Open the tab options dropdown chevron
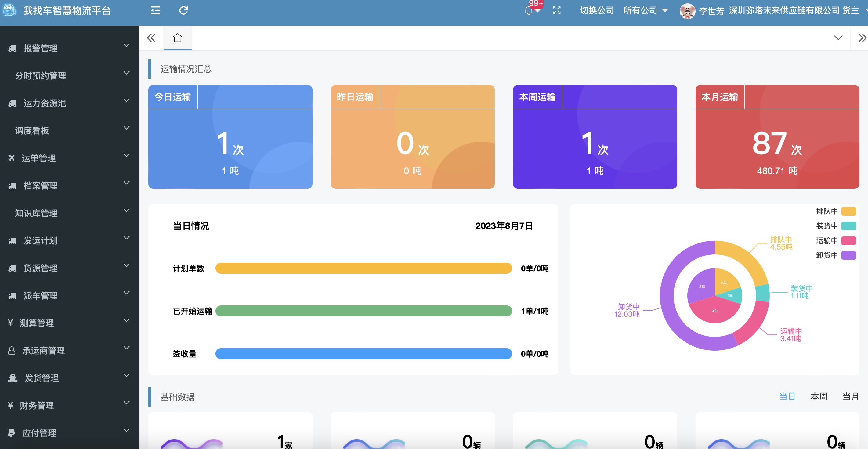 [x=838, y=38]
